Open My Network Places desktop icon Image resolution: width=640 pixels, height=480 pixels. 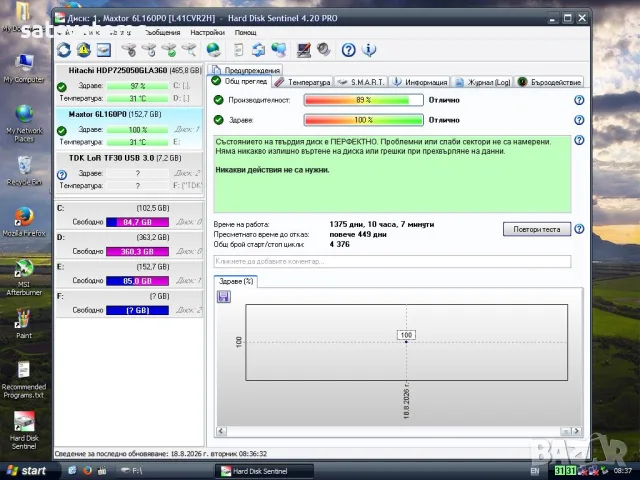click(24, 123)
